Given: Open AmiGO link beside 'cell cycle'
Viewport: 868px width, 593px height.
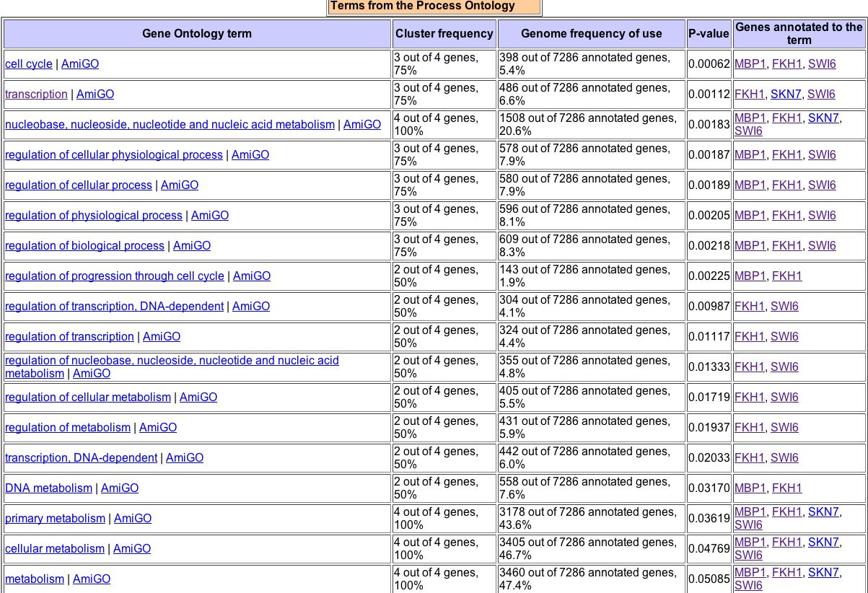Looking at the screenshot, I should click(x=80, y=64).
